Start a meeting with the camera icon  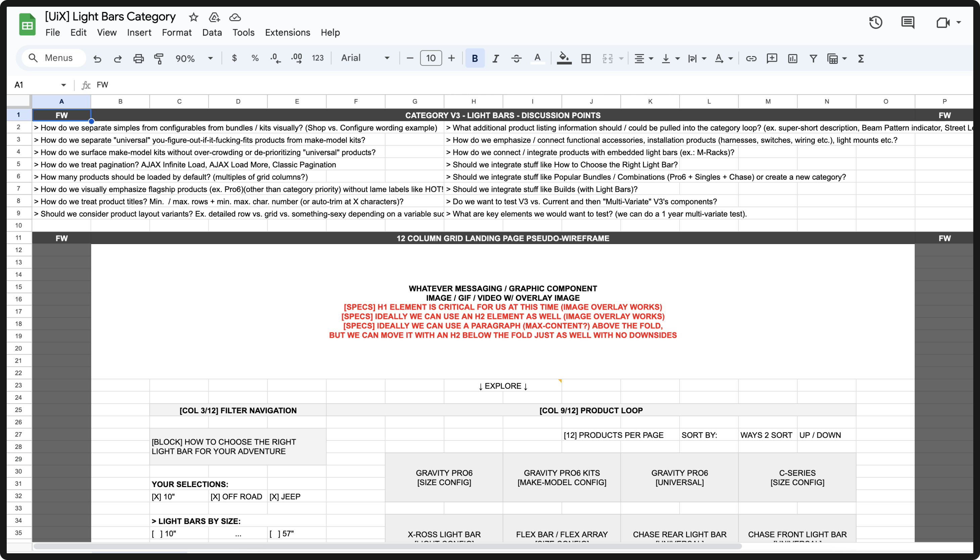(943, 22)
